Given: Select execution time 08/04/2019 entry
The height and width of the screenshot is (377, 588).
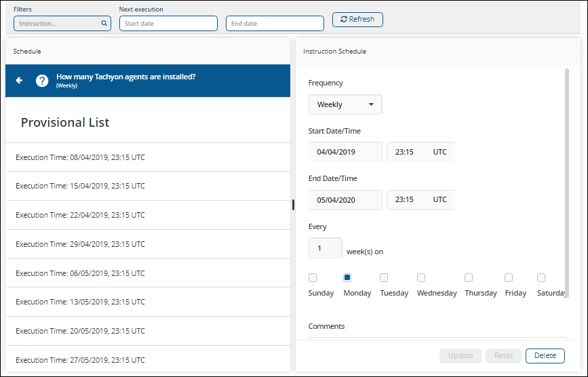Looking at the screenshot, I should [x=147, y=157].
